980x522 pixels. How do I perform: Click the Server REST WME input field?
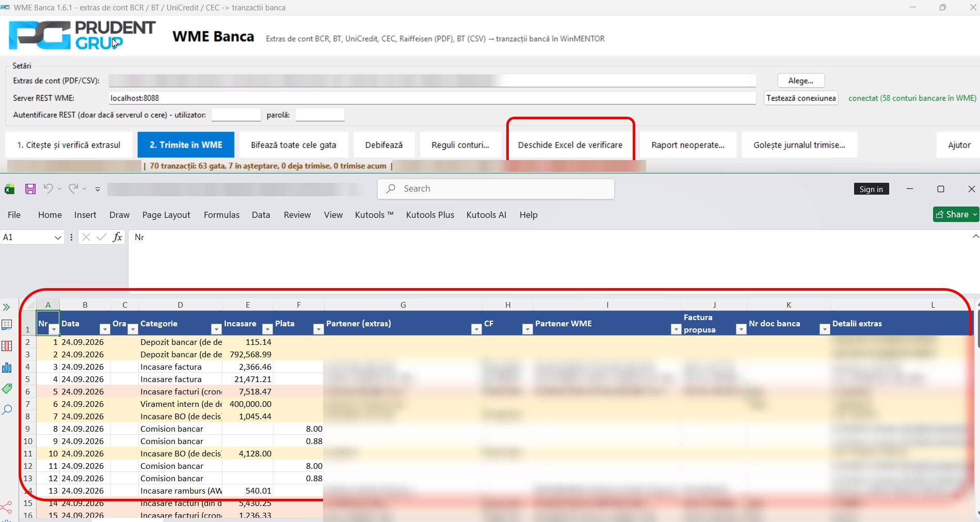(x=432, y=98)
